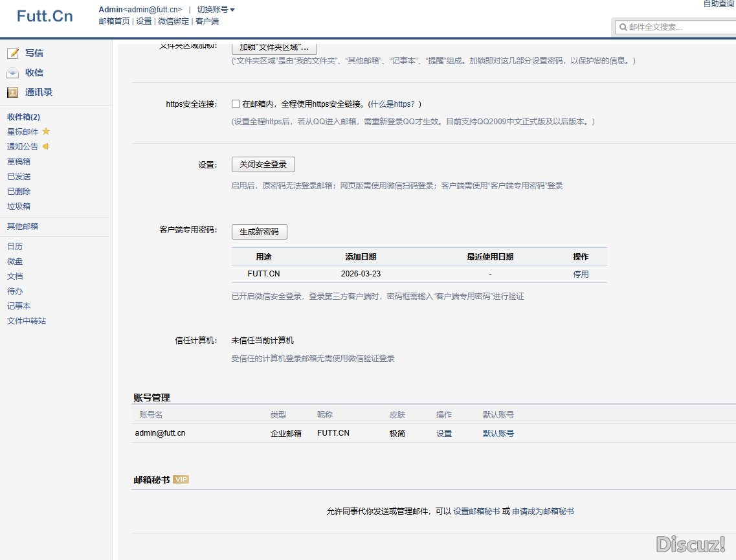Click the receive mail envelope icon
736x560 pixels.
(x=12, y=73)
